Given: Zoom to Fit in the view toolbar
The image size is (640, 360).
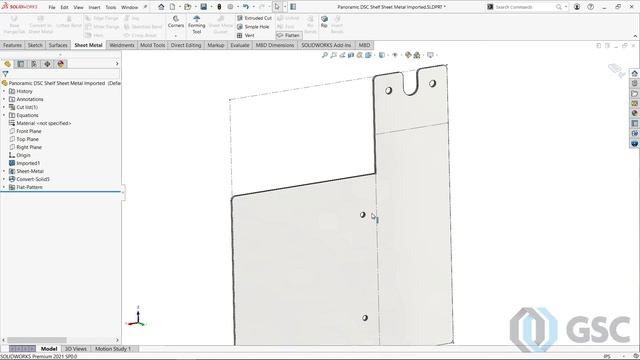Looking at the screenshot, I should click(325, 55).
